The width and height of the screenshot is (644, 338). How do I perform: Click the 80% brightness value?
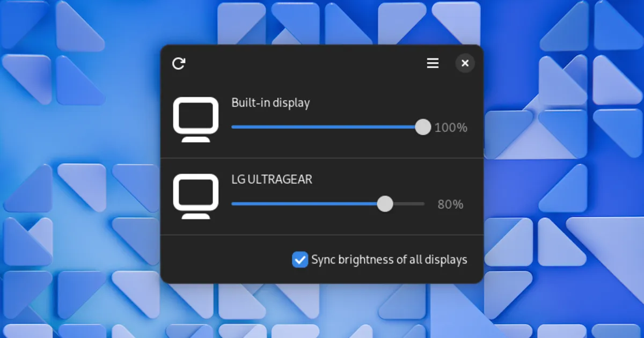[450, 204]
